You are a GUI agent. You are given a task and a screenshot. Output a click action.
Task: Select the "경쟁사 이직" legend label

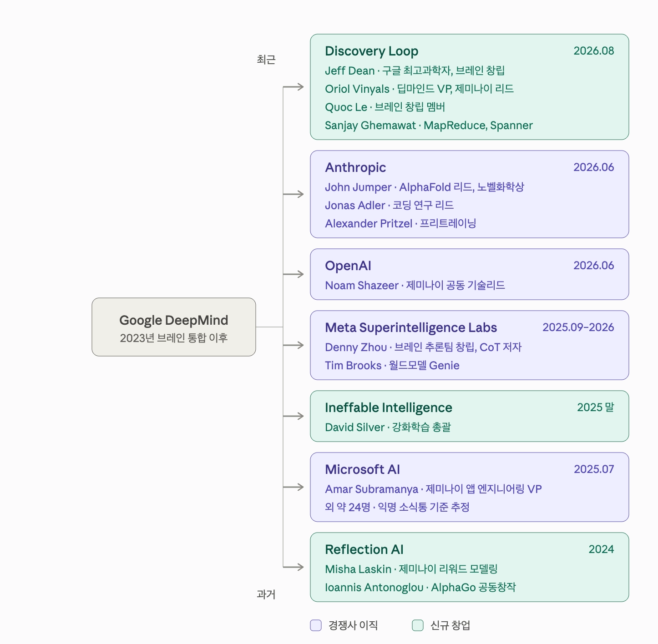tap(353, 625)
